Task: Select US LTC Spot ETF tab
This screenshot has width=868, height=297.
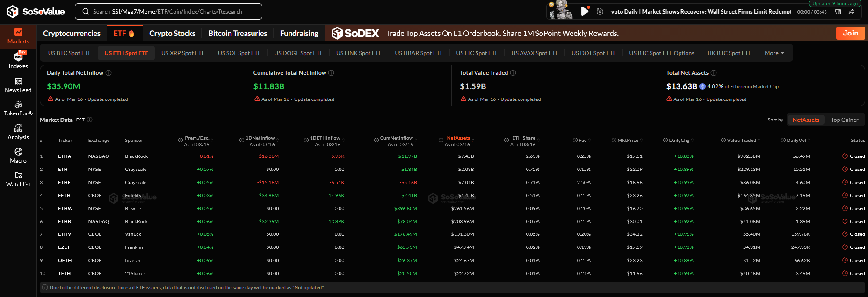Action: click(x=477, y=53)
